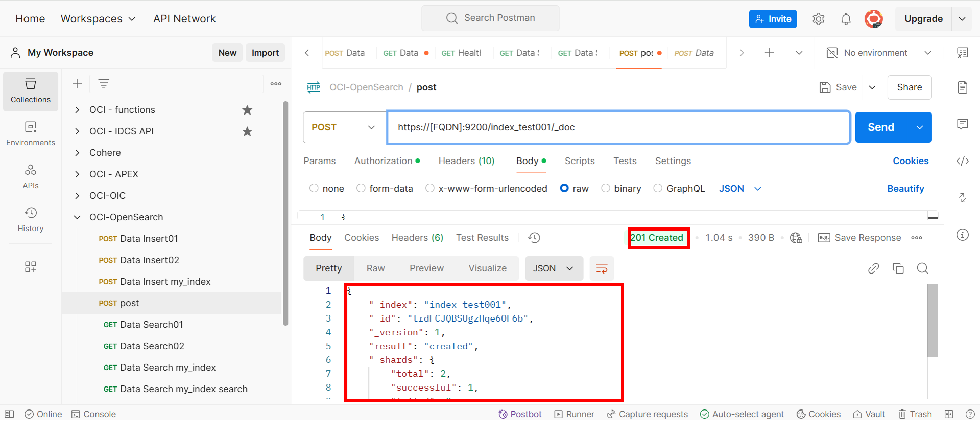Open the help icon in status bar

coord(970,414)
